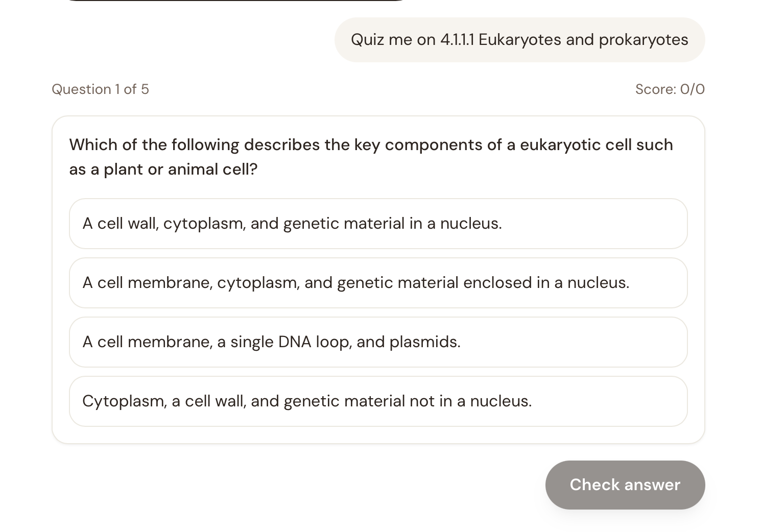Click the "Quiz me on 4.1.1.1" message bubble
Image resolution: width=762 pixels, height=532 pixels.
point(519,40)
